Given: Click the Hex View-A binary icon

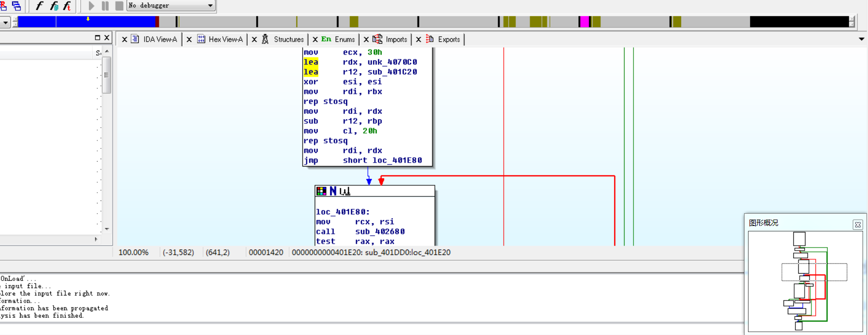Looking at the screenshot, I should [x=201, y=39].
